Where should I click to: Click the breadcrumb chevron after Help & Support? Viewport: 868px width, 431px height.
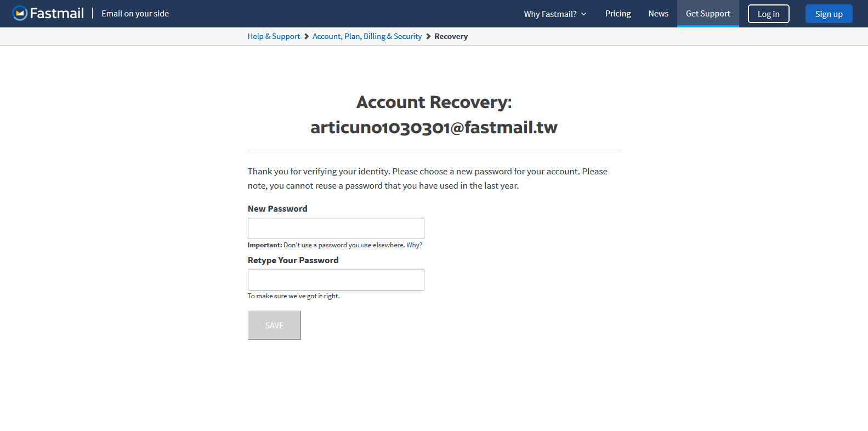[307, 36]
